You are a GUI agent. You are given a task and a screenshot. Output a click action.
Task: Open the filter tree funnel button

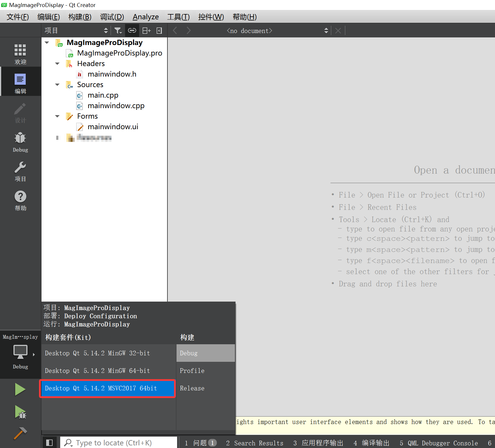pyautogui.click(x=118, y=31)
